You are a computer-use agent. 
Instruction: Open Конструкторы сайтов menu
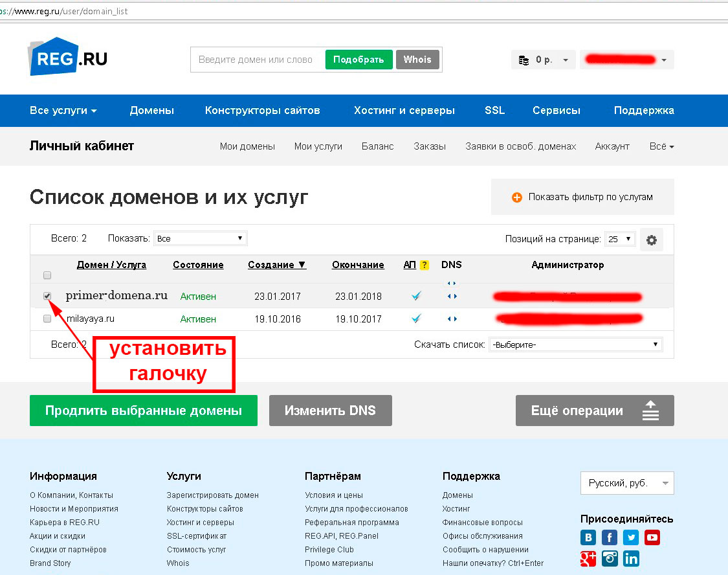(262, 111)
